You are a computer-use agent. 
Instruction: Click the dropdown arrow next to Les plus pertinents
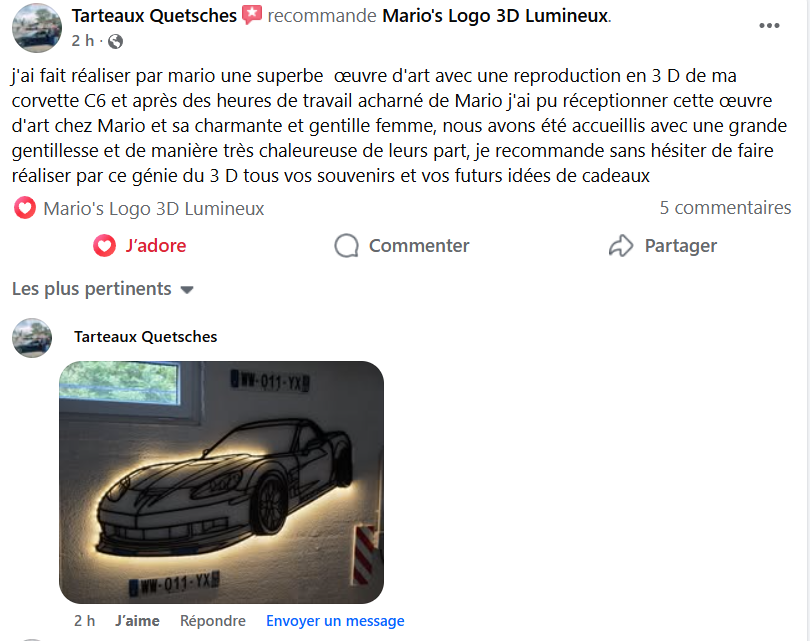coord(187,290)
